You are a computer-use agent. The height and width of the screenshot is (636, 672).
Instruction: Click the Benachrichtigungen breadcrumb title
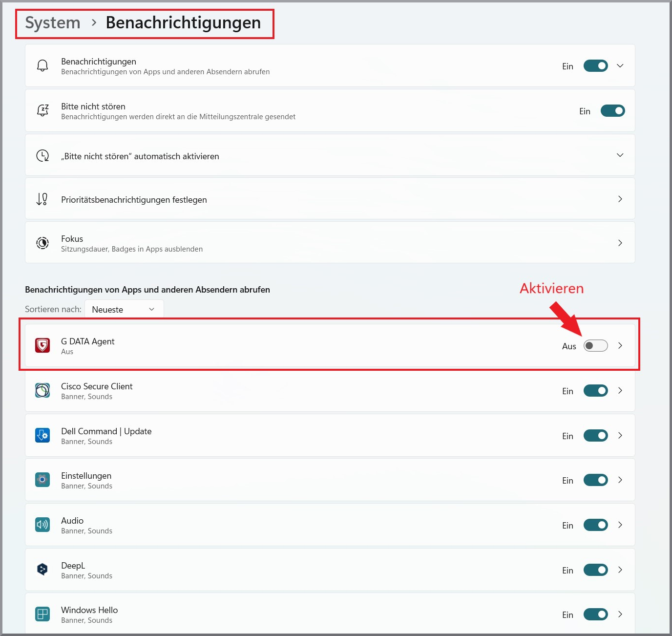(183, 23)
